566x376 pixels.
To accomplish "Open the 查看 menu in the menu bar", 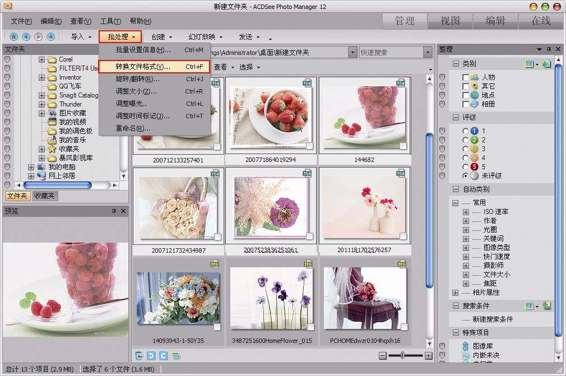I will (x=80, y=21).
